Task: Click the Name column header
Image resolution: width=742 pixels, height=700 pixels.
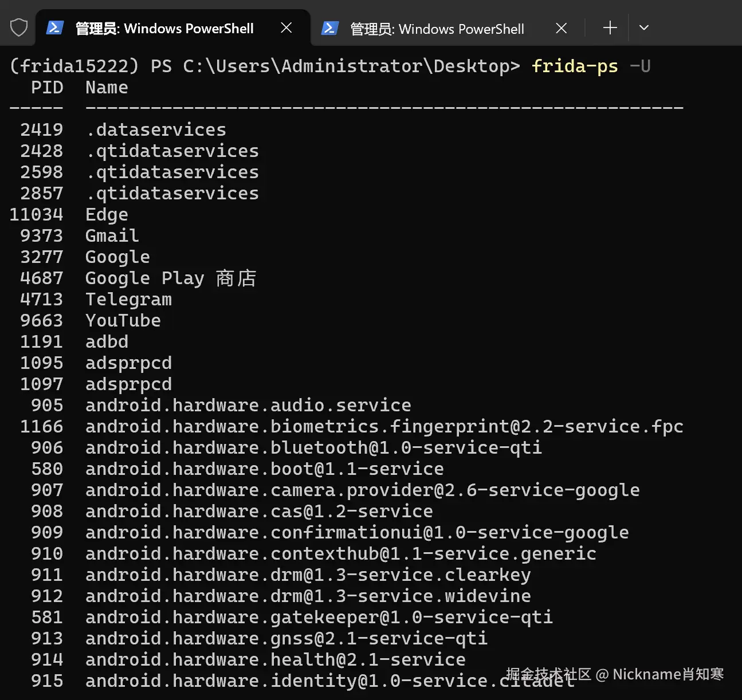Action: coord(107,88)
